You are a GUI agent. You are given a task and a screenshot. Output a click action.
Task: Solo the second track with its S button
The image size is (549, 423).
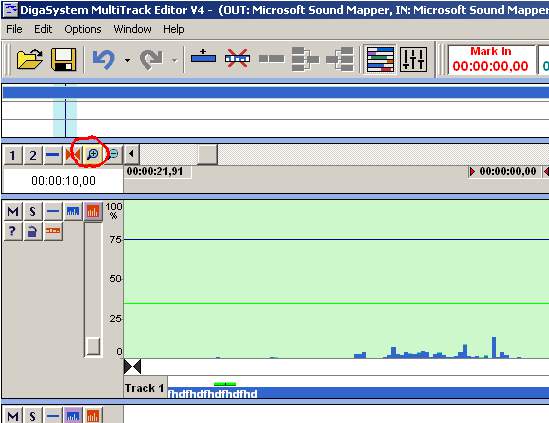coord(33,415)
